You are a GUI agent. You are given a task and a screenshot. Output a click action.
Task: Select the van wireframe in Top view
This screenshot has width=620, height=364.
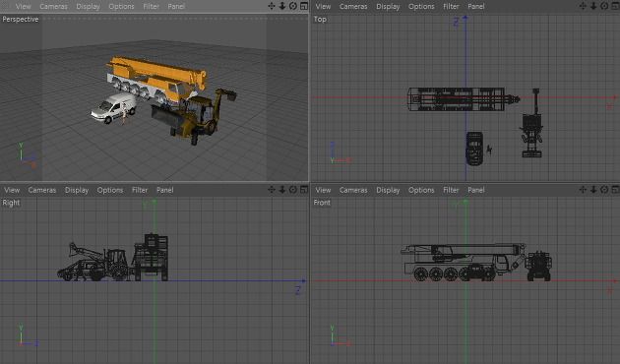tap(474, 149)
